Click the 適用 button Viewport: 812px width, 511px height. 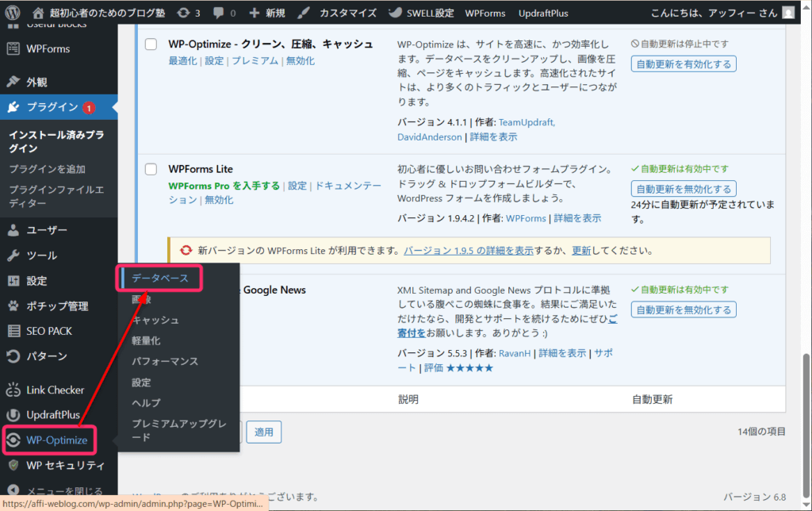(x=263, y=432)
